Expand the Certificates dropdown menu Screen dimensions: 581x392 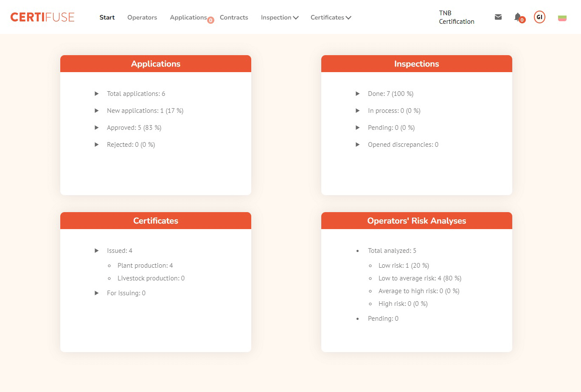pos(331,17)
